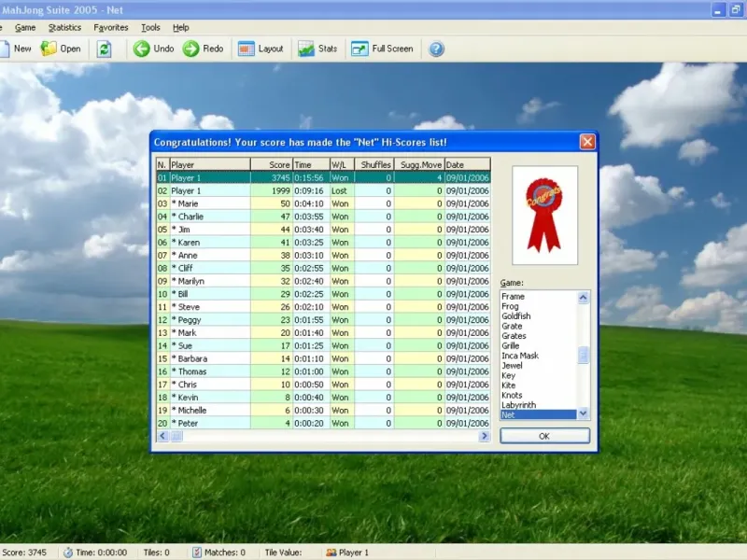Sort by Time column header
Viewport: 747px width, 560px height.
[x=311, y=165]
